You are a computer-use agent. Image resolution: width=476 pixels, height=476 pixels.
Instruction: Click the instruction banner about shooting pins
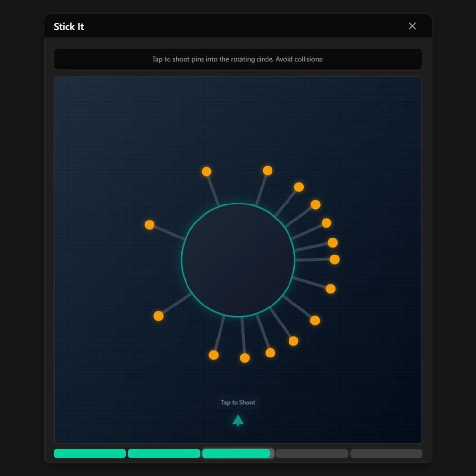(238, 59)
